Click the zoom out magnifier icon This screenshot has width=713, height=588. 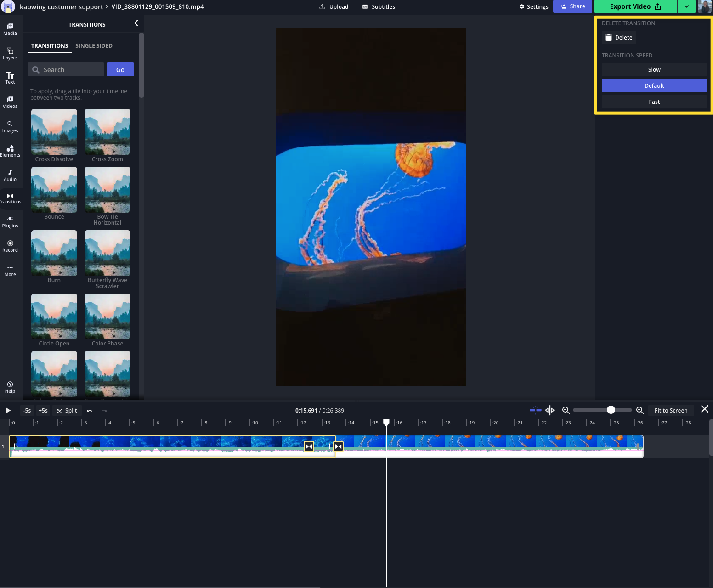point(566,410)
